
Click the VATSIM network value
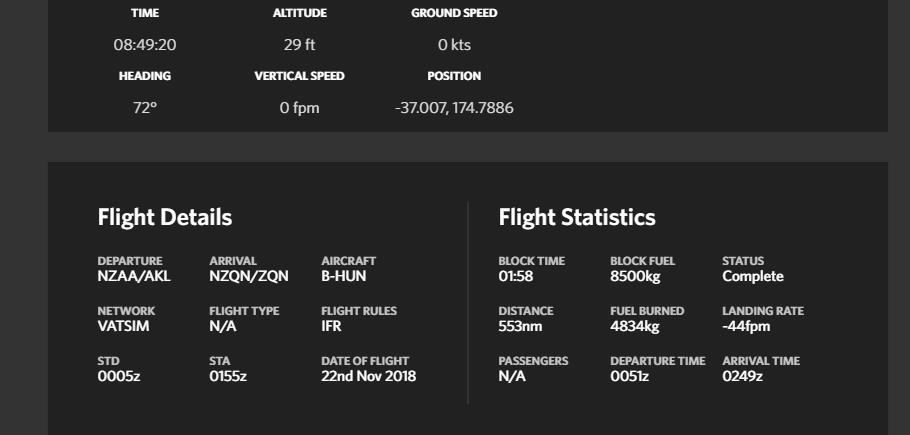(123, 326)
